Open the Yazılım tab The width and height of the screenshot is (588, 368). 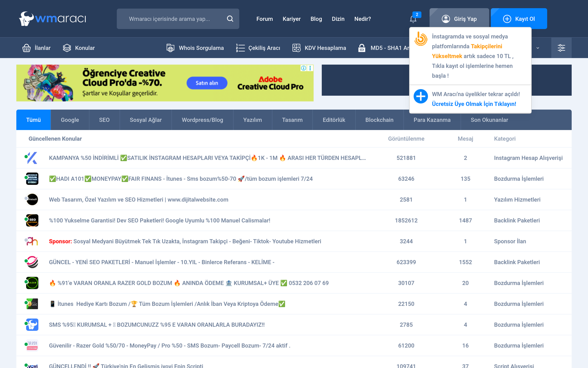pos(252,120)
